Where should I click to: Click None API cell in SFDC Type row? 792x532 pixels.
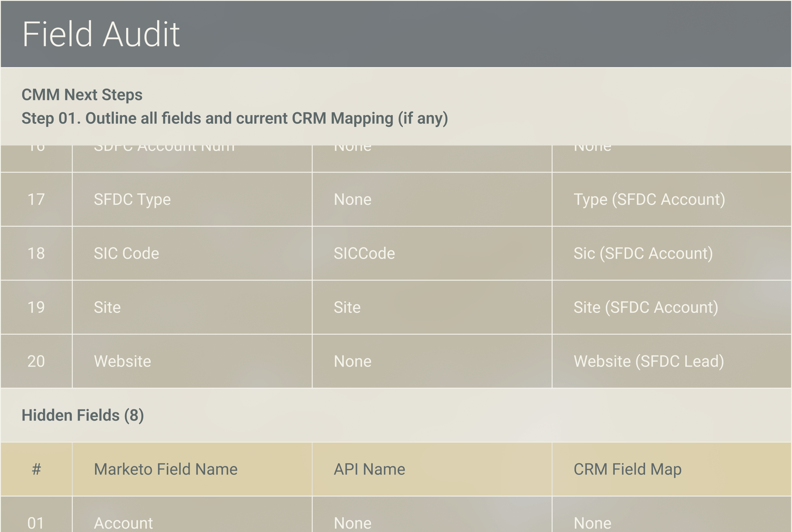352,199
